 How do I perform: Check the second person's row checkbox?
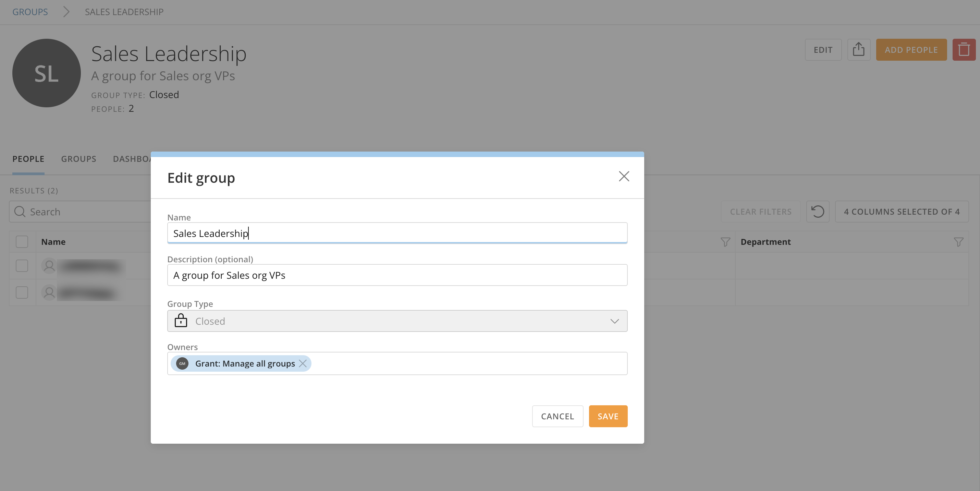(x=22, y=293)
